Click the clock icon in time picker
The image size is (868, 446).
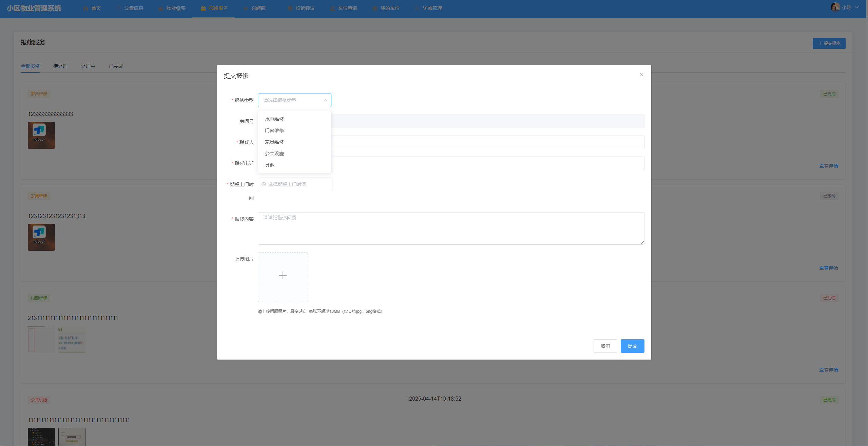pos(264,184)
